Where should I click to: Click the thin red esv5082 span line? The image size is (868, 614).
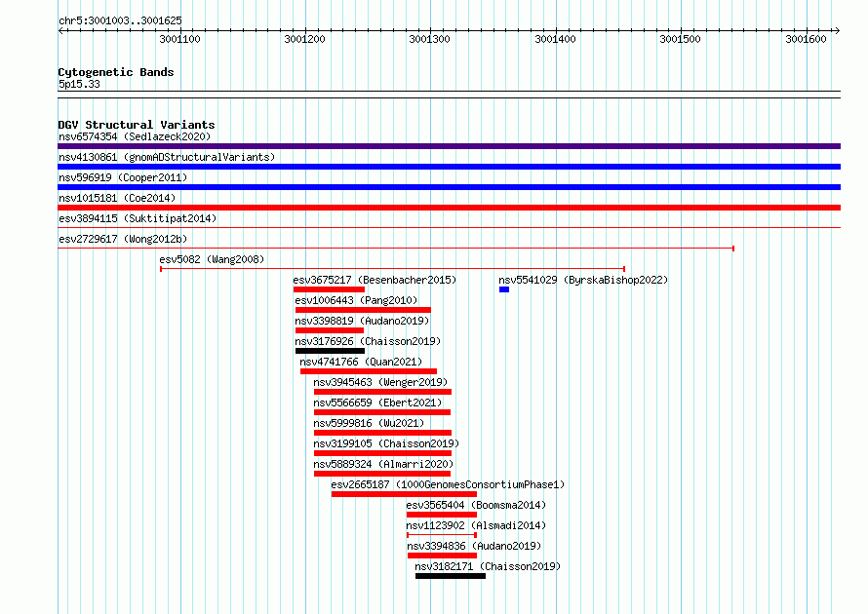point(392,269)
